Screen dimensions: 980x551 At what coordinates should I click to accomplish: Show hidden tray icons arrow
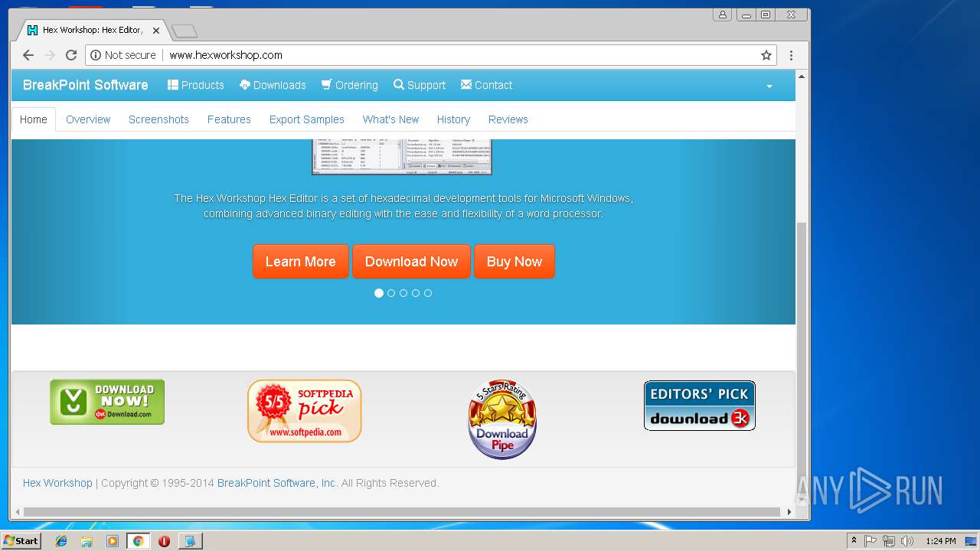coord(854,541)
